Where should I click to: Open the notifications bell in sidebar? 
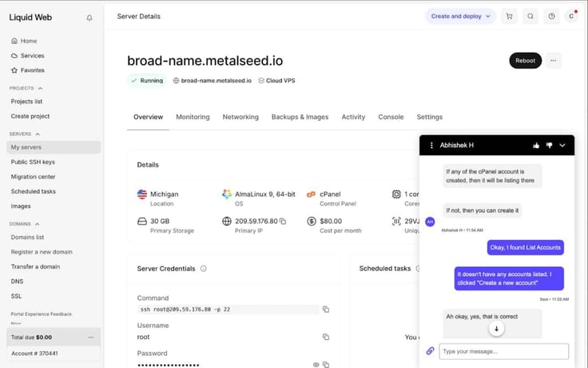pos(89,18)
